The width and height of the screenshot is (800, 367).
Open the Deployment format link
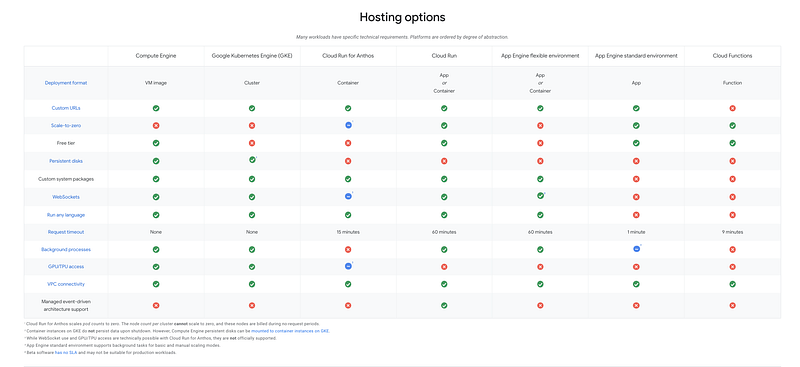[x=66, y=83]
